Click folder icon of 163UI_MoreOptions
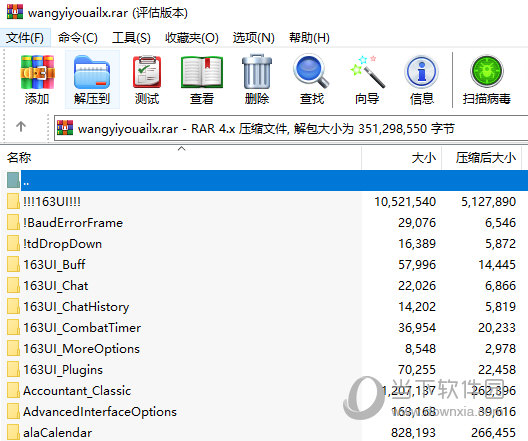The width and height of the screenshot is (528, 441). pos(13,348)
